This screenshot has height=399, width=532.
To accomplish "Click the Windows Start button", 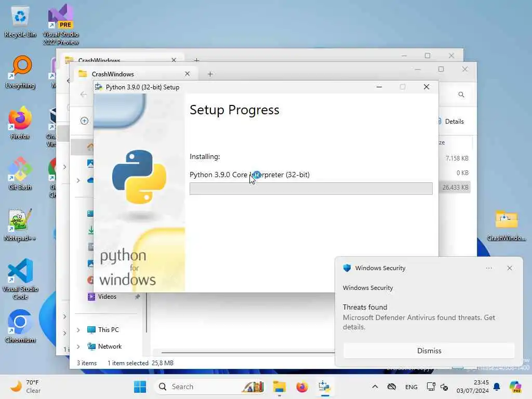I will [x=140, y=387].
